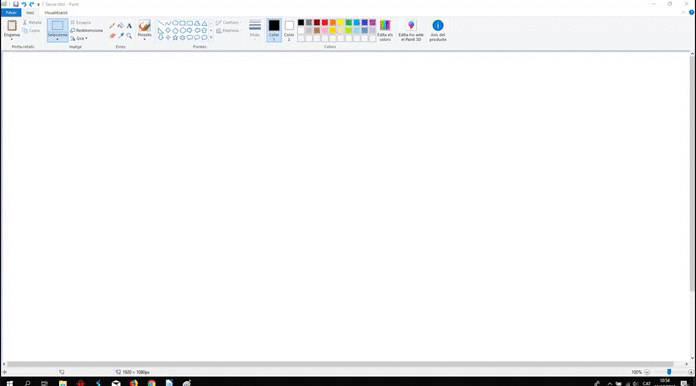Pick the triangle shape in the top row

pyautogui.click(x=204, y=23)
